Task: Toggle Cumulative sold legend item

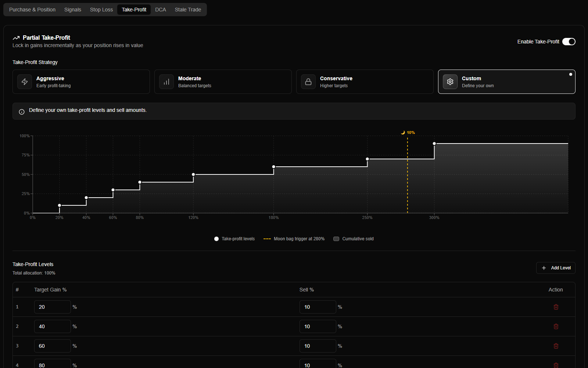Action: point(353,239)
